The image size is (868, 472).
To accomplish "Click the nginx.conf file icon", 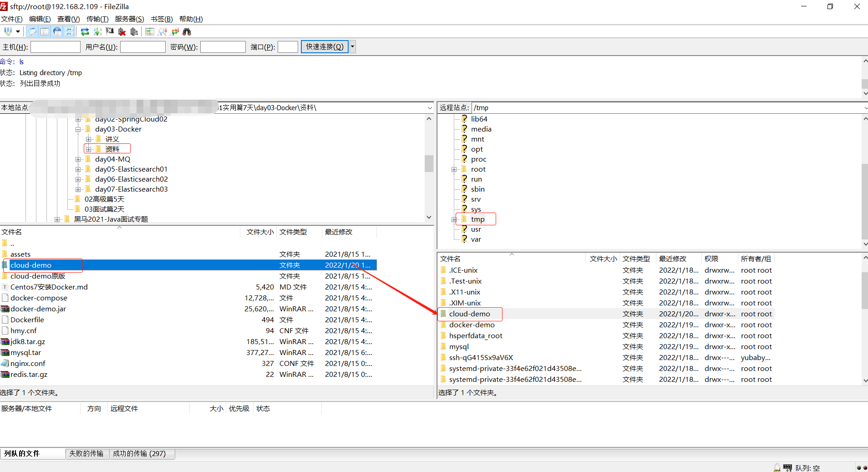I will pos(5,363).
